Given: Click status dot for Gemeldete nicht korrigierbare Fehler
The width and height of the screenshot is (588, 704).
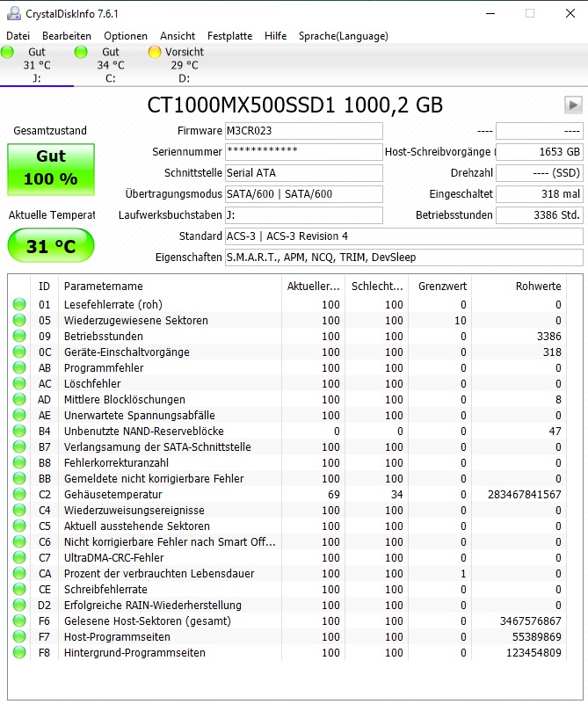Looking at the screenshot, I should click(19, 479).
